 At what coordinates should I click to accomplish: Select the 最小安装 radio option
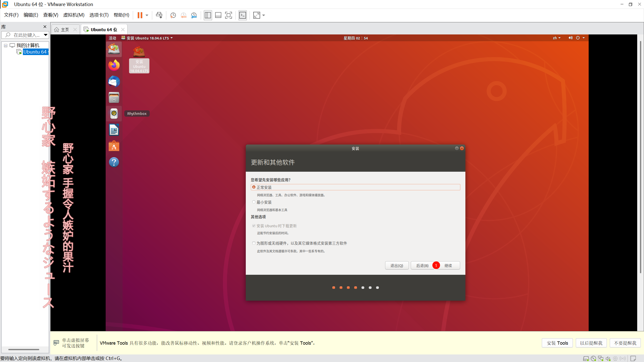pyautogui.click(x=254, y=202)
